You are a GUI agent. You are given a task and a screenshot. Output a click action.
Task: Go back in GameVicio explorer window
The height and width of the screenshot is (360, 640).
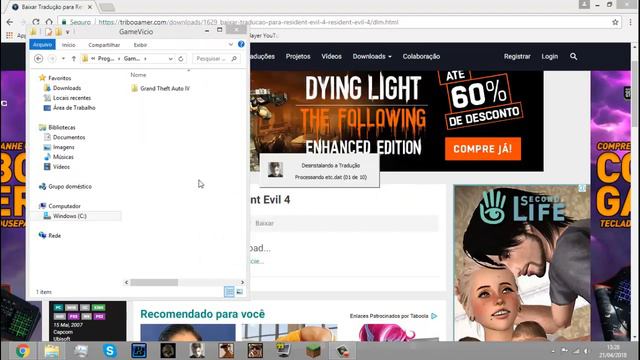[38, 59]
